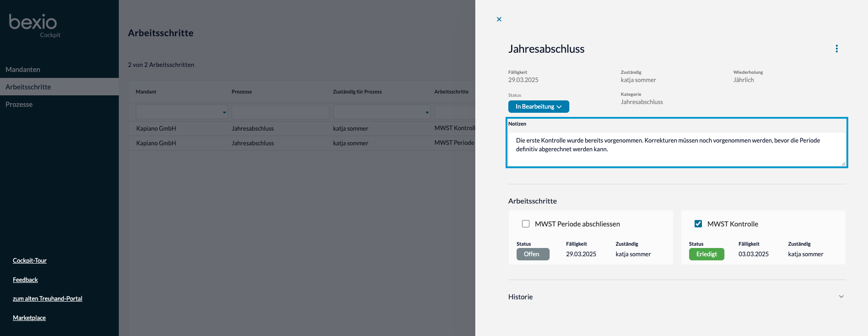
Task: Uncheck the MWST Kontrolle checkbox
Action: click(698, 224)
